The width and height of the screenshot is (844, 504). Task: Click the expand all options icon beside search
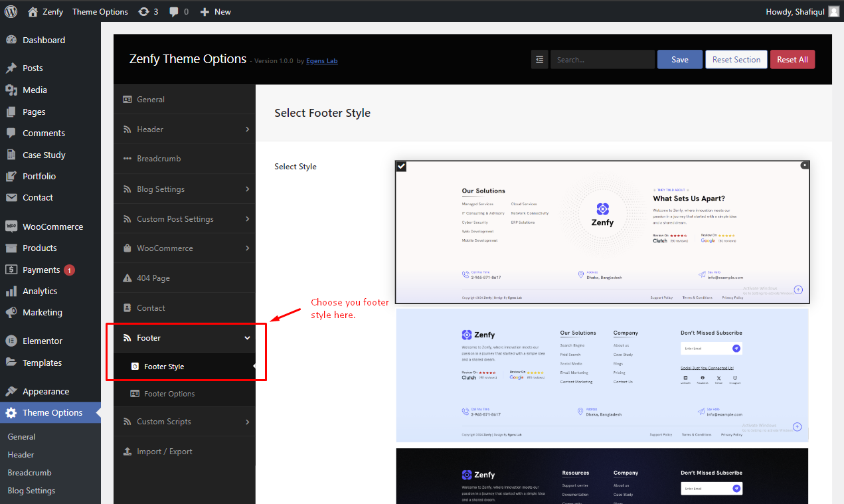[x=539, y=59]
